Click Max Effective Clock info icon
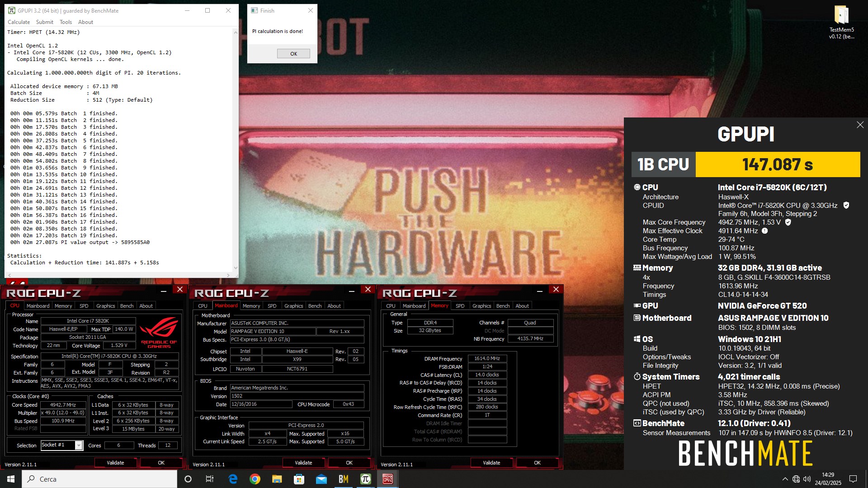Screen dimensions: 868x488 pos(764,231)
